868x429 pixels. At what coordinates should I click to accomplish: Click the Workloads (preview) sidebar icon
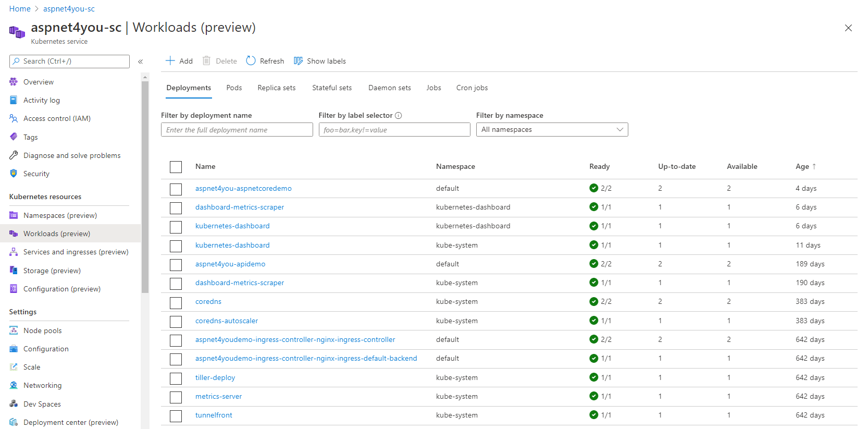pos(14,234)
